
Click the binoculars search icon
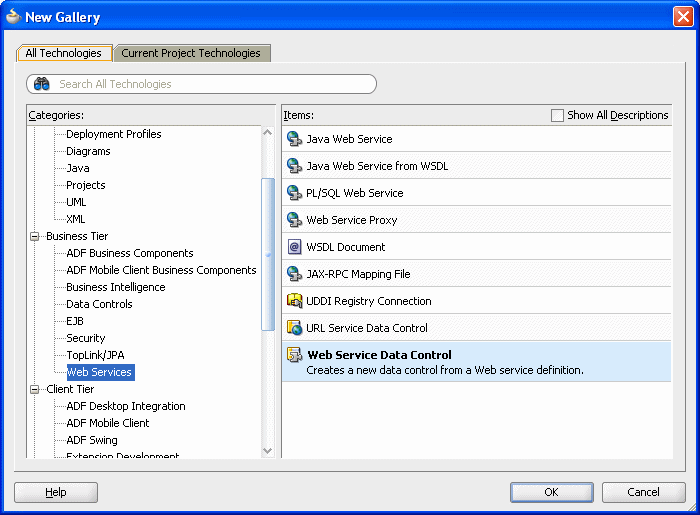point(42,84)
